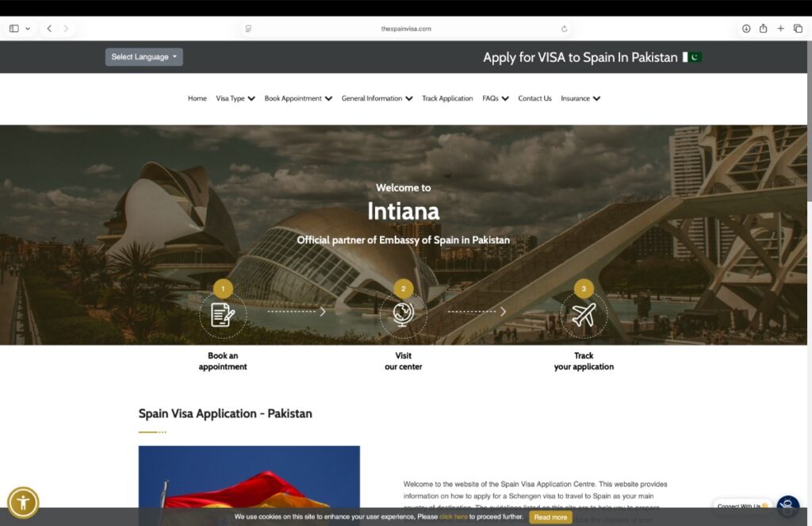Open the 'Visit our center' link
The width and height of the screenshot is (812, 526).
coord(404,361)
